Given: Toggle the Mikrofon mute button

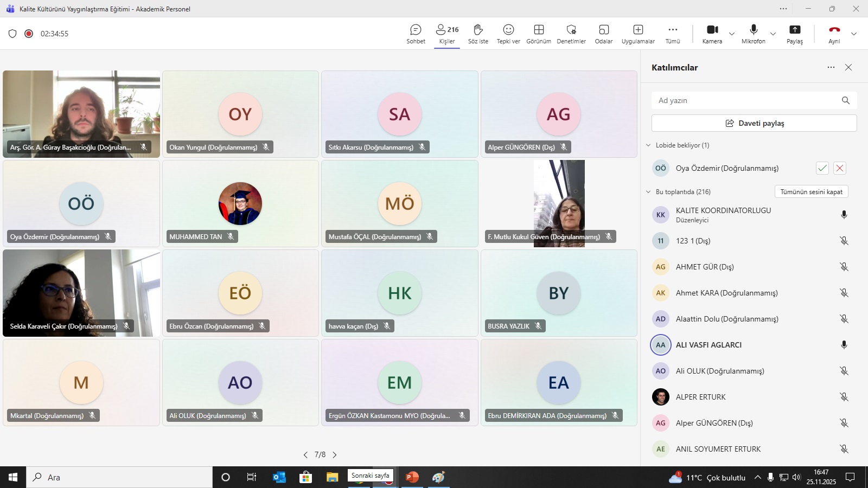Looking at the screenshot, I should tap(754, 34).
